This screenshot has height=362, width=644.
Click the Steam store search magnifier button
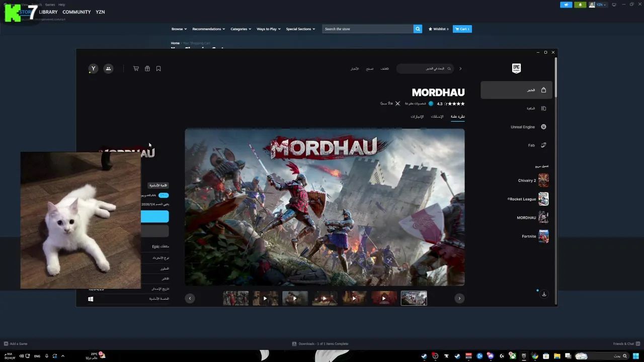pos(418,29)
